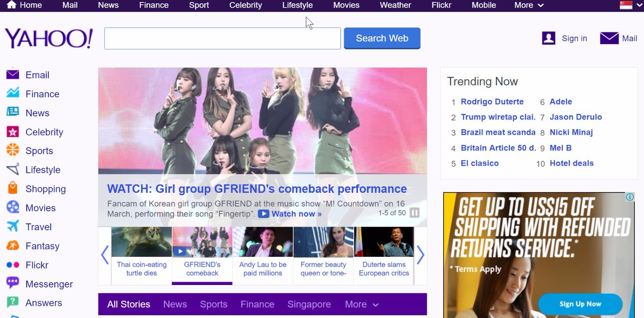644x318 pixels.
Task: Click the Sign in profile icon
Action: point(549,38)
